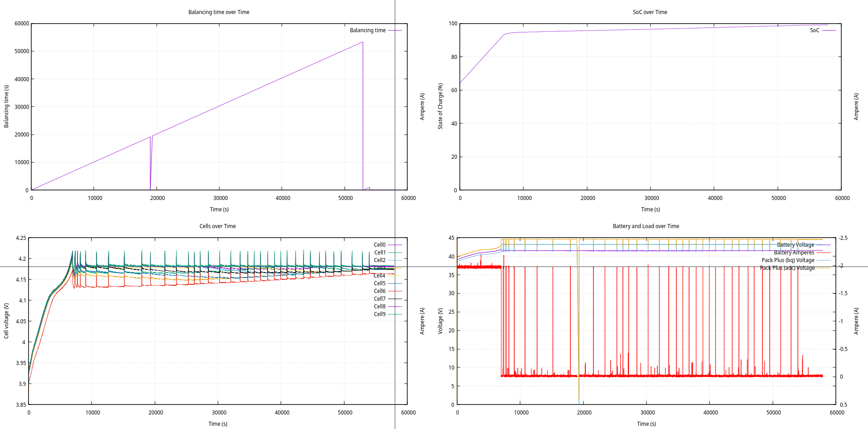Click 'Time (s)' label under Battery and Load plot
Viewport: 868px width, 429px height.
646,424
